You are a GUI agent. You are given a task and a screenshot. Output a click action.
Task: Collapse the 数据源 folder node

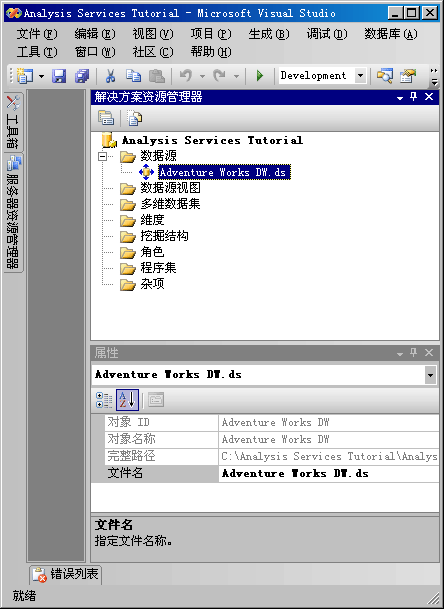pyautogui.click(x=103, y=157)
